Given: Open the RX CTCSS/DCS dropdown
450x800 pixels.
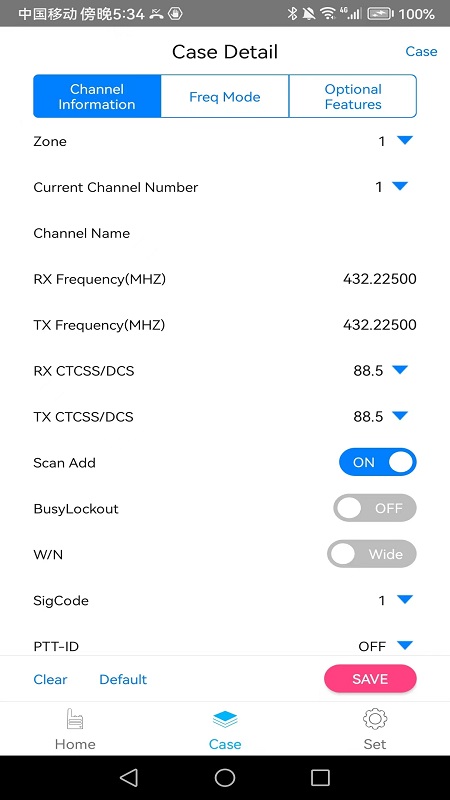Looking at the screenshot, I should point(400,370).
